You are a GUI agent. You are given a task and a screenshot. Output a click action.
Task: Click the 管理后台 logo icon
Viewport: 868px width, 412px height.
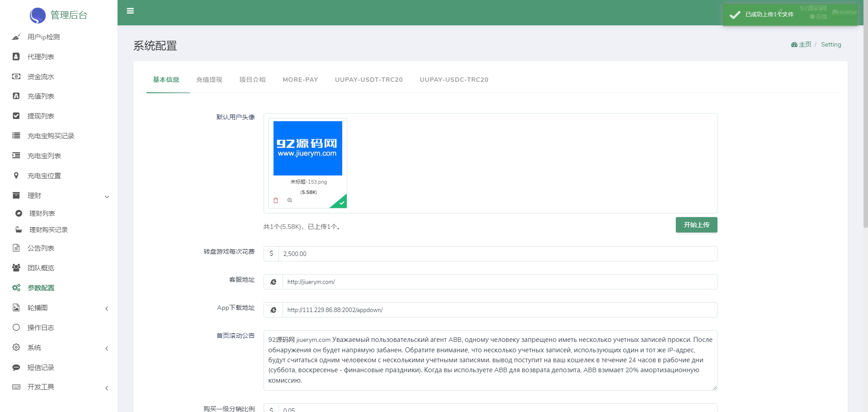[x=38, y=15]
